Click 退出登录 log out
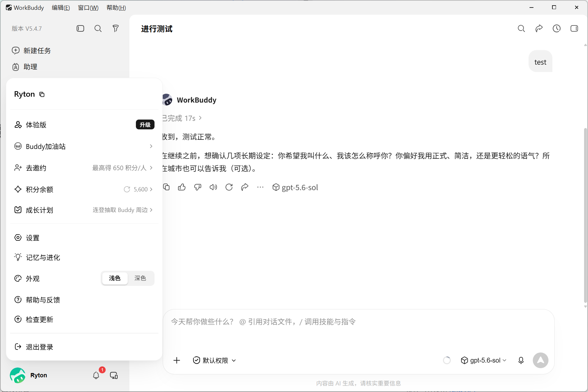Screen dimensions: 588x392 [84, 347]
